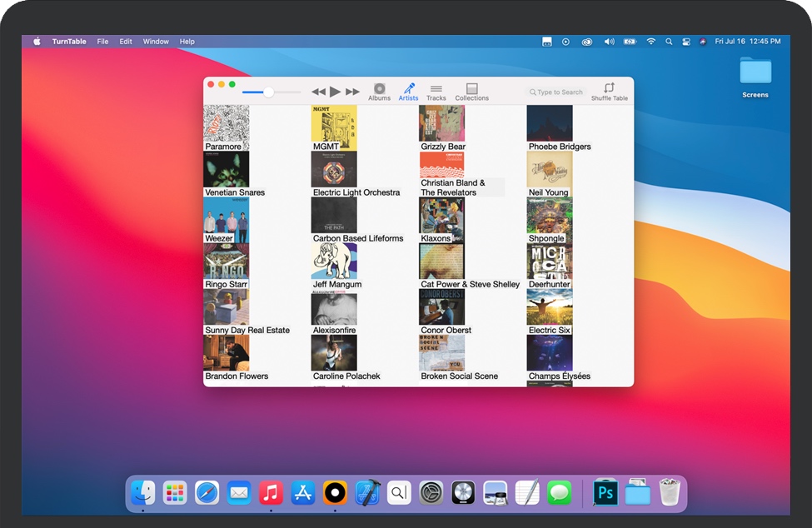Switch to the Albums view

tap(379, 92)
